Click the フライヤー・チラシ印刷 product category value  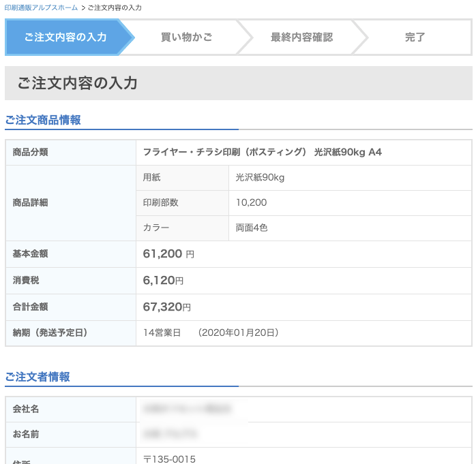(263, 152)
